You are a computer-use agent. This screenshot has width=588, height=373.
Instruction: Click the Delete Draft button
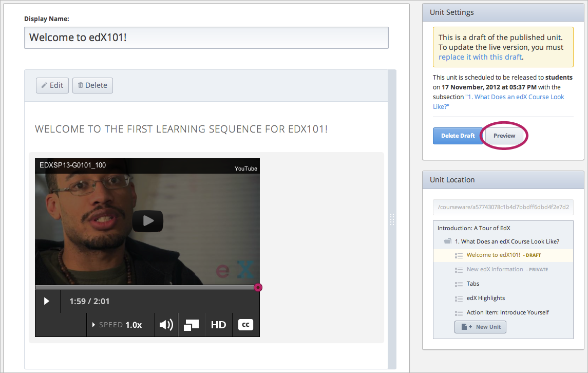(x=458, y=136)
